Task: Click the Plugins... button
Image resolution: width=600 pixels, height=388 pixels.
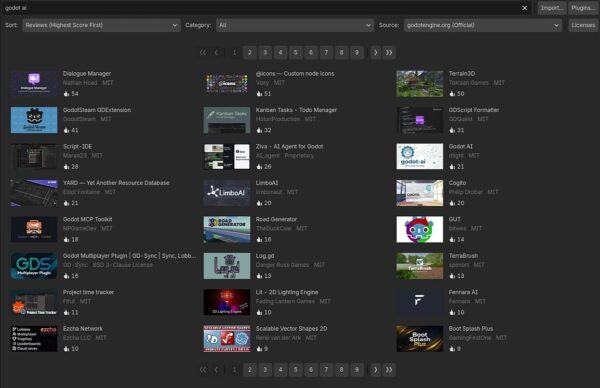Action: [x=583, y=8]
